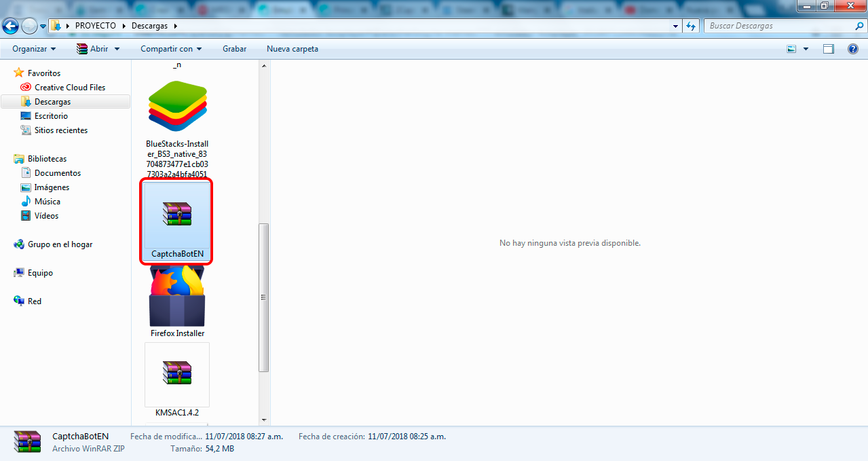Open Escritorio in the sidebar

click(x=51, y=115)
